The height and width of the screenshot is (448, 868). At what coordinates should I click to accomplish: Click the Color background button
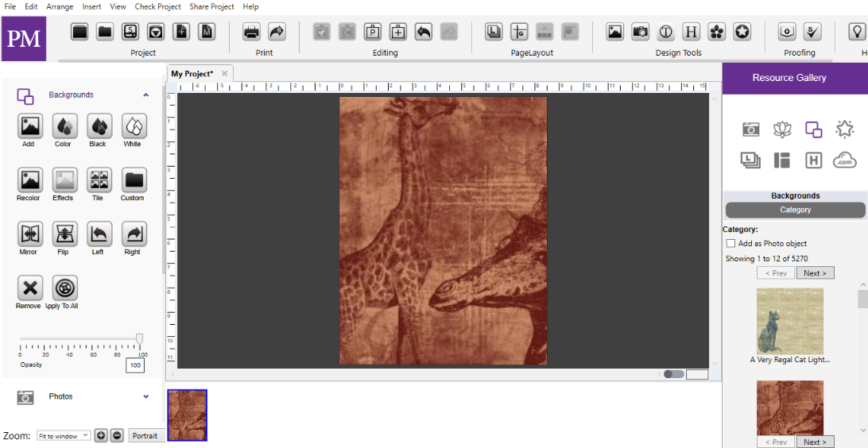click(x=63, y=126)
